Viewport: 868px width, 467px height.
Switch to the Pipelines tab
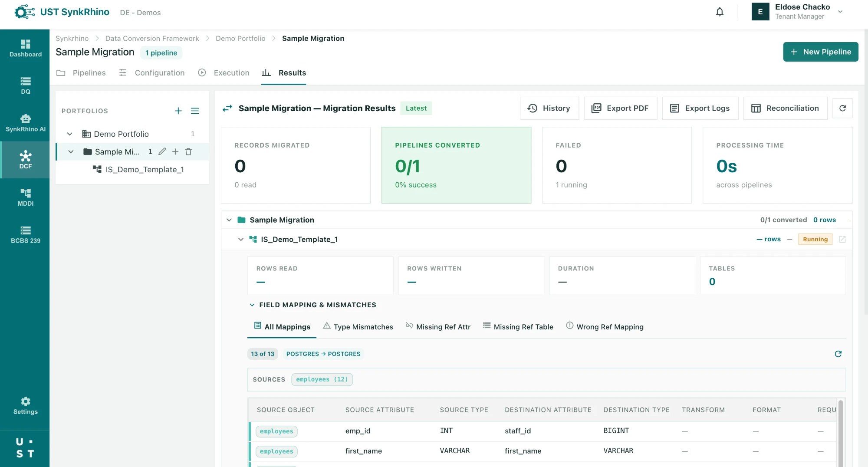(81, 73)
